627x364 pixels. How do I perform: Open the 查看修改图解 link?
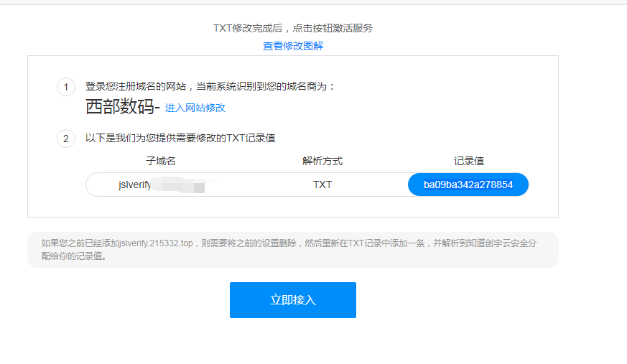292,46
